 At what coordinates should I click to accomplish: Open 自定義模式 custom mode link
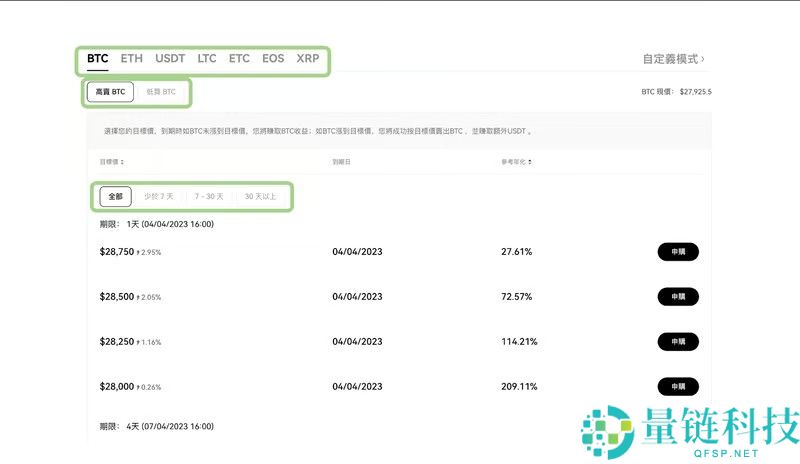pyautogui.click(x=673, y=59)
